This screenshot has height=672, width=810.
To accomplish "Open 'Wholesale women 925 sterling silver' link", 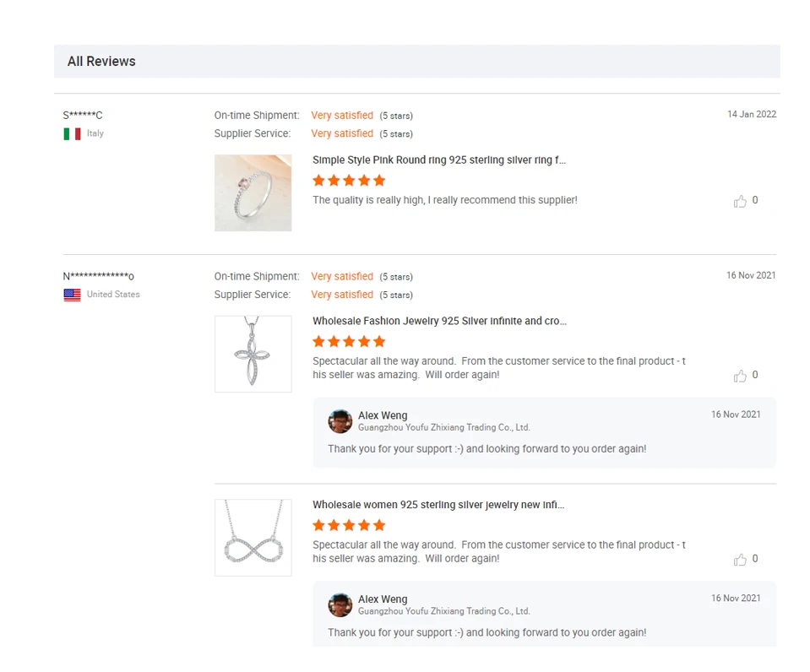I will click(438, 505).
